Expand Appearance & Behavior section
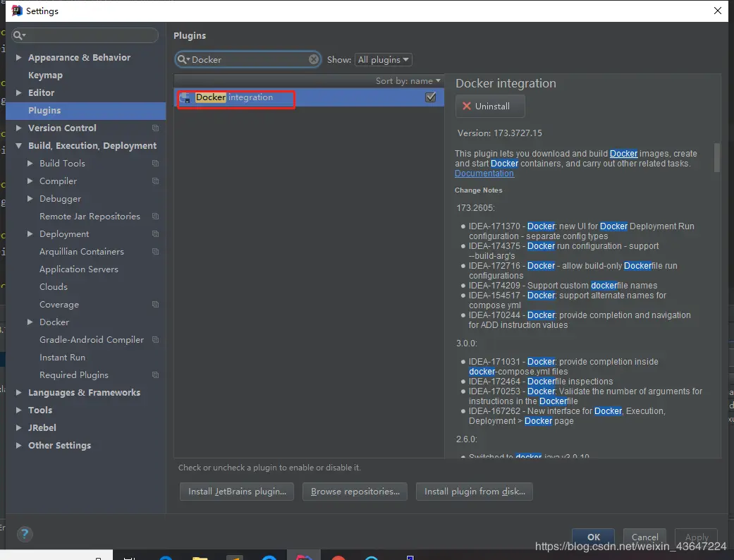The height and width of the screenshot is (560, 734). click(x=19, y=57)
